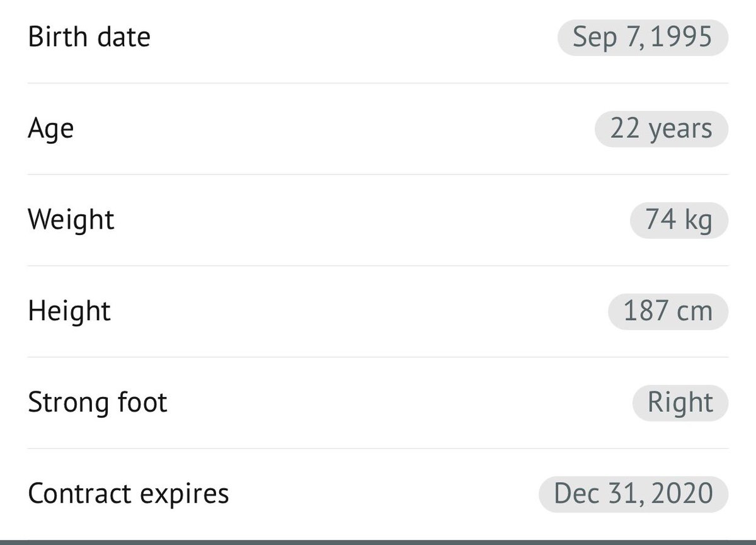This screenshot has height=545, width=756.
Task: Select the Age row label
Action: [x=51, y=129]
